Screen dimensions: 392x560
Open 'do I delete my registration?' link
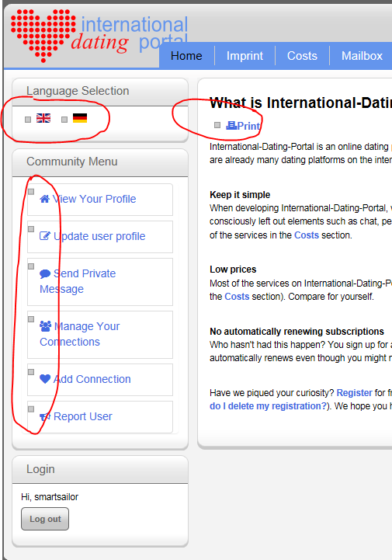pyautogui.click(x=268, y=406)
